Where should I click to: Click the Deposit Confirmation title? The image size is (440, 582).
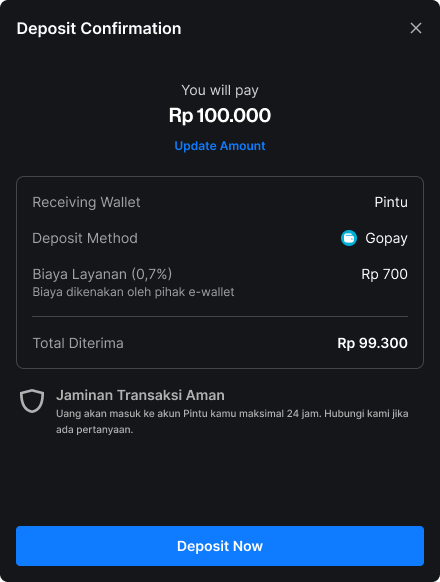99,29
